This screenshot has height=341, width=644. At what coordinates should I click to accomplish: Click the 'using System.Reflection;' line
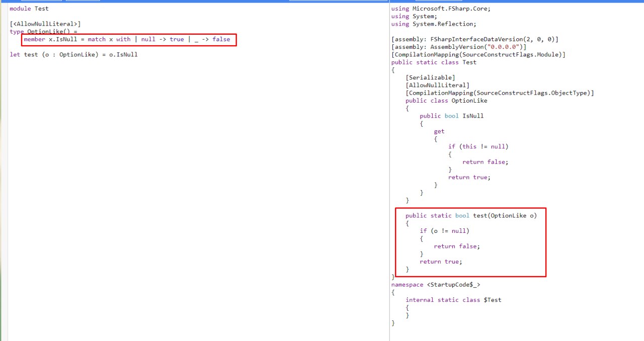coord(434,24)
